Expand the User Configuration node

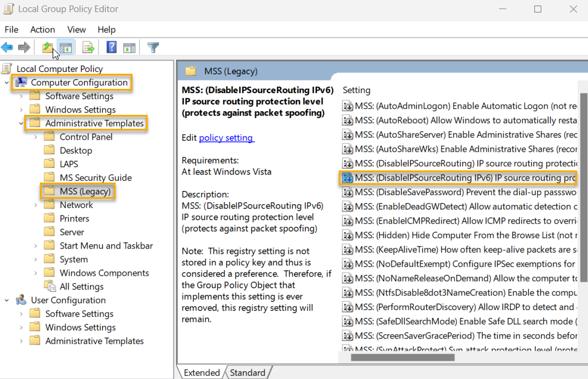click(x=6, y=300)
